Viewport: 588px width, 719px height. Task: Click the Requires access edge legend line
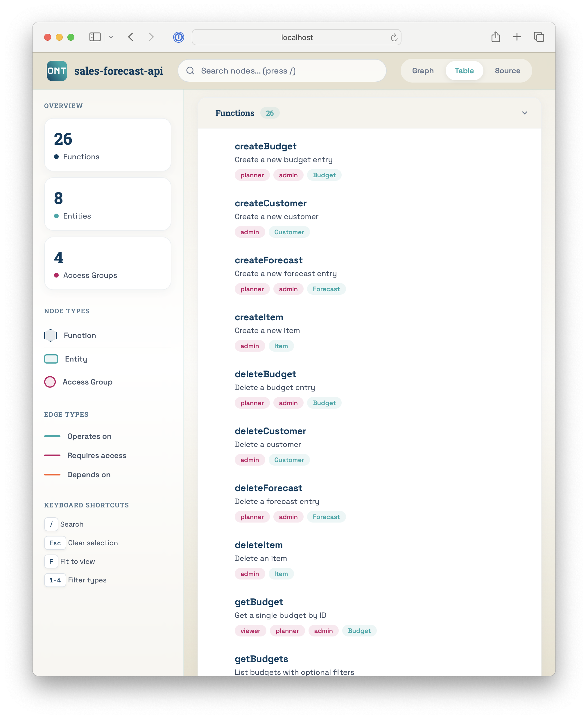[52, 455]
